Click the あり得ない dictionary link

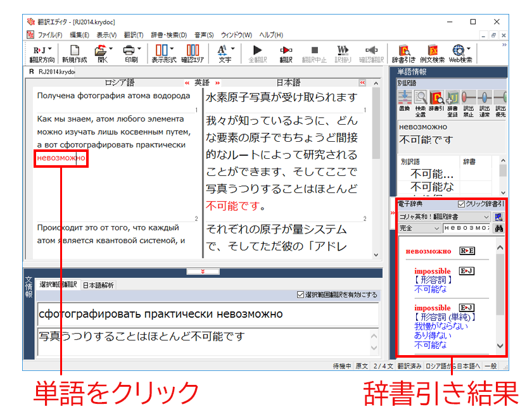433,336
